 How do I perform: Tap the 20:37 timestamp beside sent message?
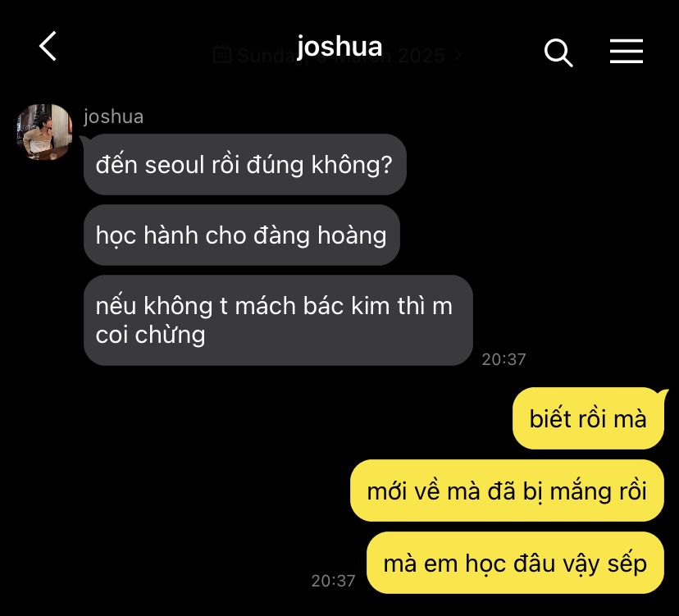(333, 581)
